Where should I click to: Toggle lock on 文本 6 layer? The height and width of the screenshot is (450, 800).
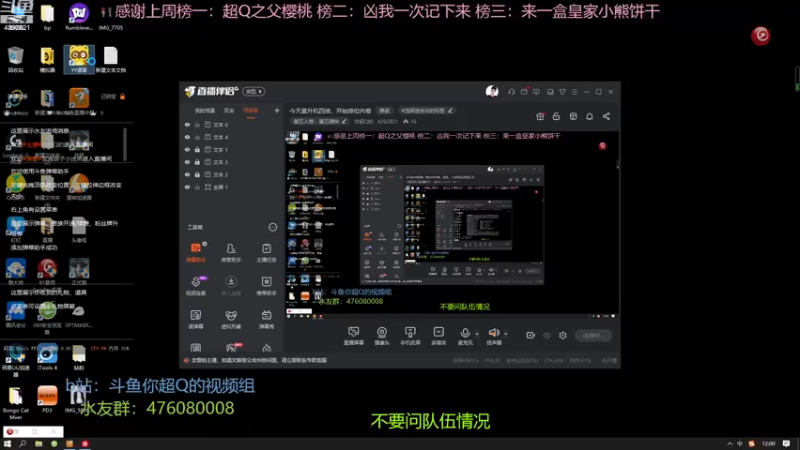[197, 124]
